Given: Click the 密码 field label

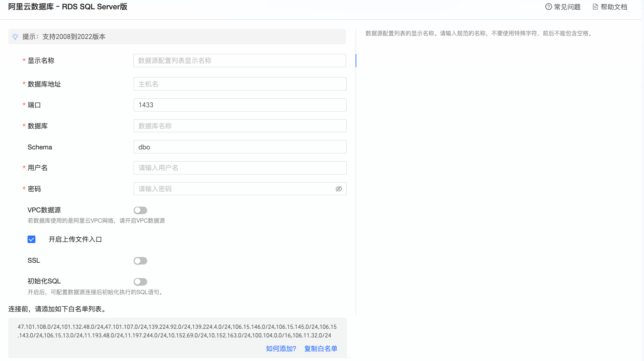Looking at the screenshot, I should click(34, 189).
